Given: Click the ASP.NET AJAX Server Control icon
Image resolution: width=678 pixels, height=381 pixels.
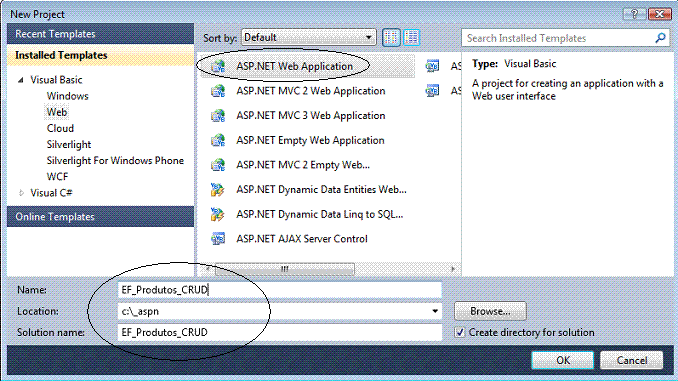Looking at the screenshot, I should 218,239.
